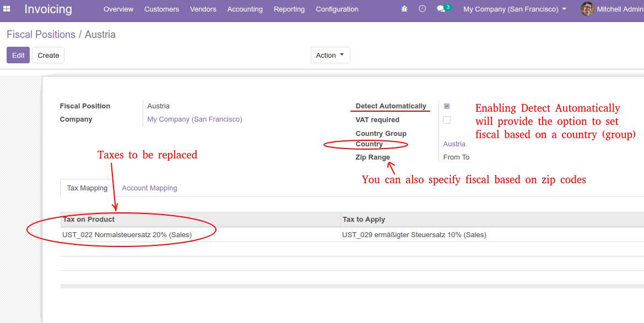The width and height of the screenshot is (644, 323).
Task: Click the Edit button
Action: pyautogui.click(x=18, y=55)
